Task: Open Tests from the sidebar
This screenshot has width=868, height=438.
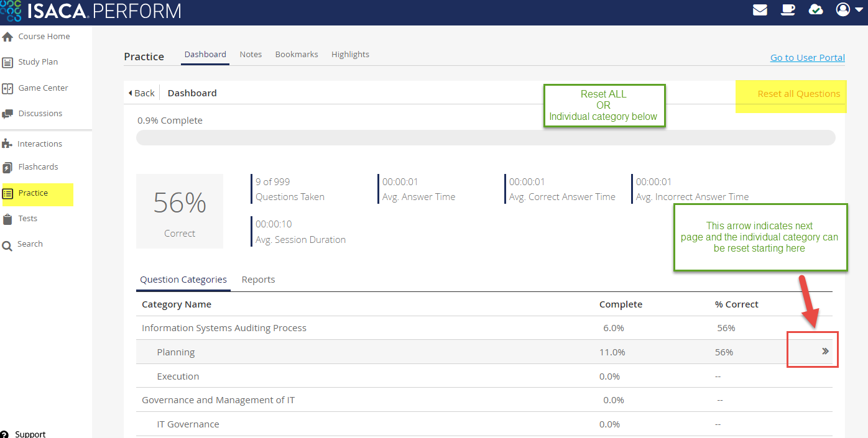Action: [x=27, y=219]
